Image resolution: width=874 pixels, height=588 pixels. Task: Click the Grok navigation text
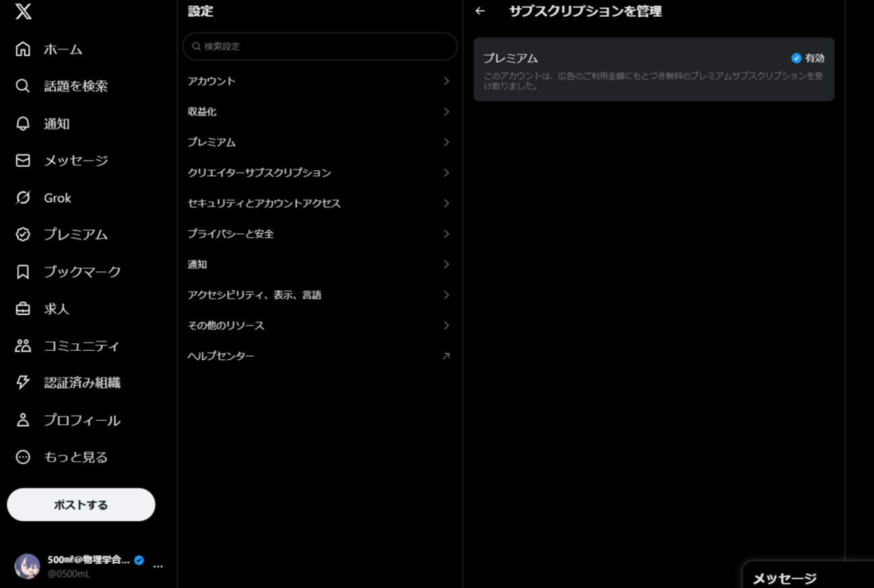tap(58, 198)
